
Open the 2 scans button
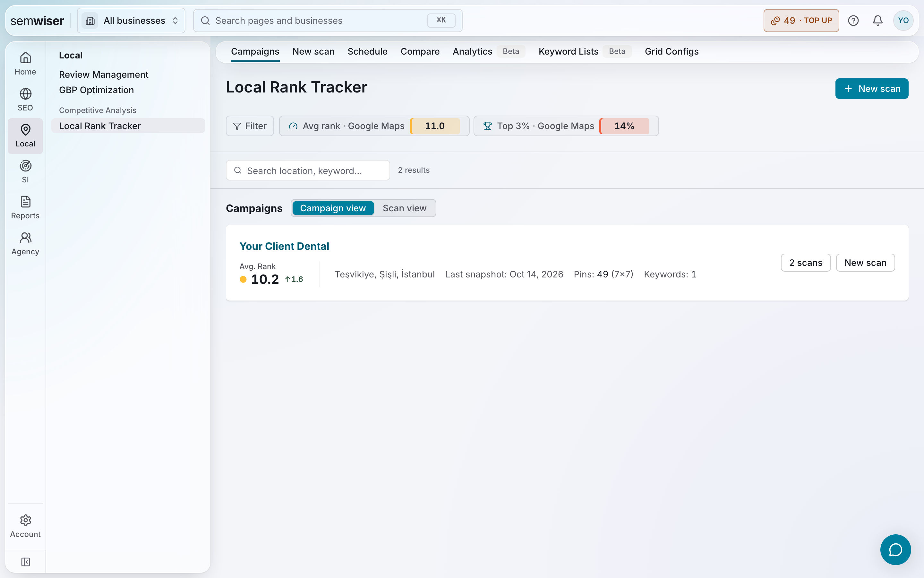806,263
